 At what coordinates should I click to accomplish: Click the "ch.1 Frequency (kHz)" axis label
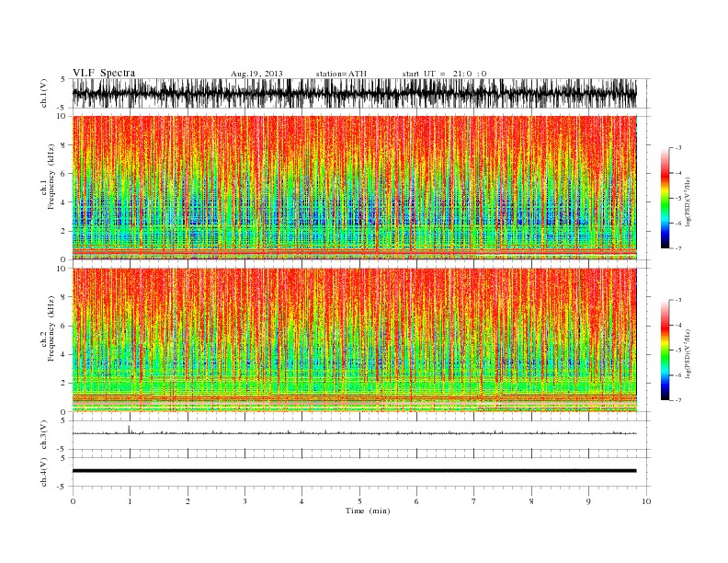48,177
